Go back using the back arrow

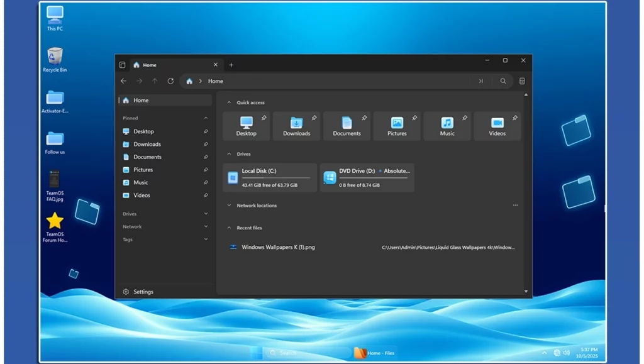(x=124, y=81)
